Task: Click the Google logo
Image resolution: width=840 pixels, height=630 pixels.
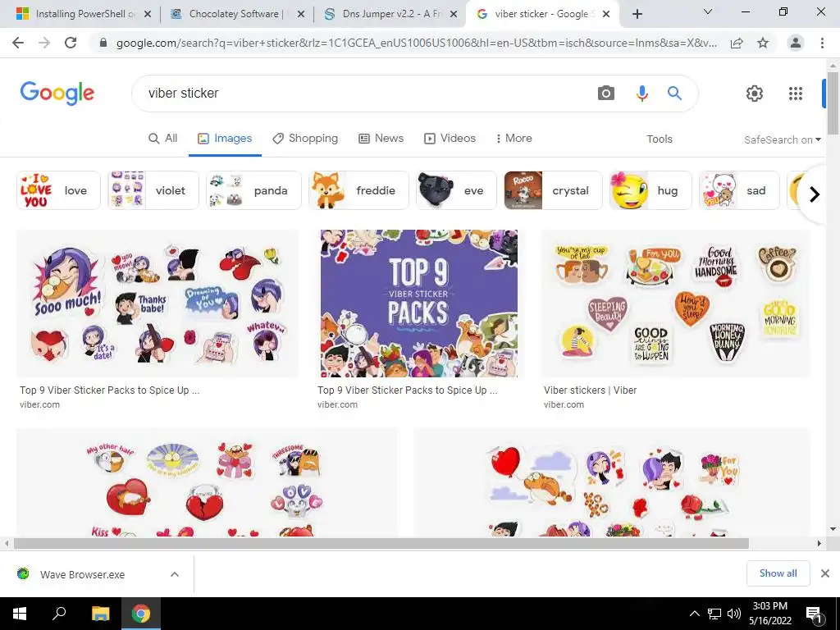Action: point(57,94)
